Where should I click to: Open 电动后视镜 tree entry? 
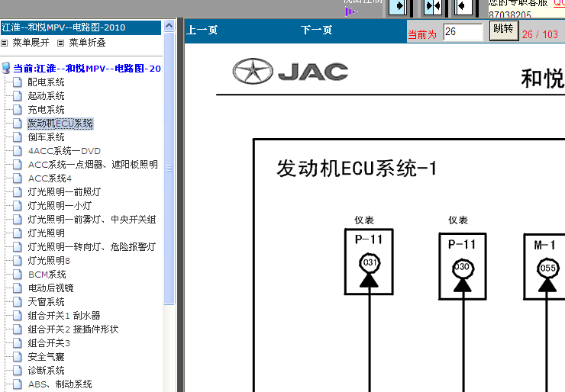coord(51,288)
